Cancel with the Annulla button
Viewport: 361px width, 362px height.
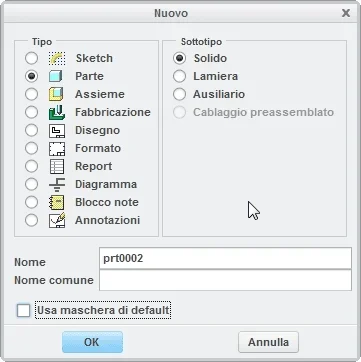coord(268,342)
